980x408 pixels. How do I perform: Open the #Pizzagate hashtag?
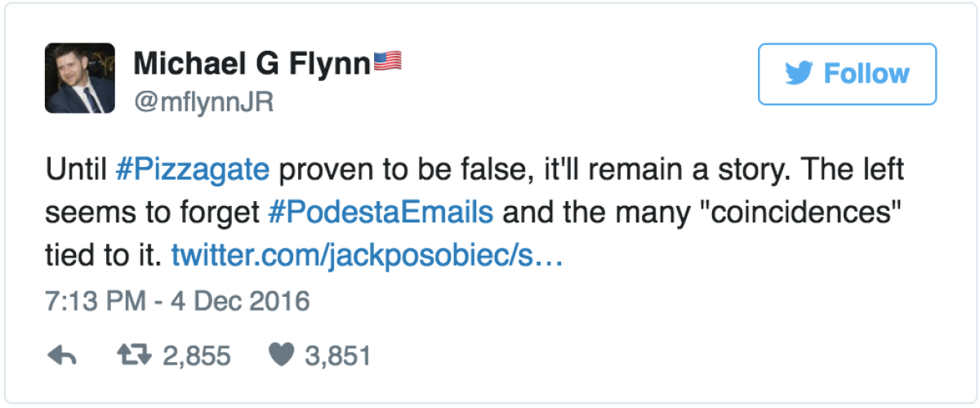click(x=192, y=172)
